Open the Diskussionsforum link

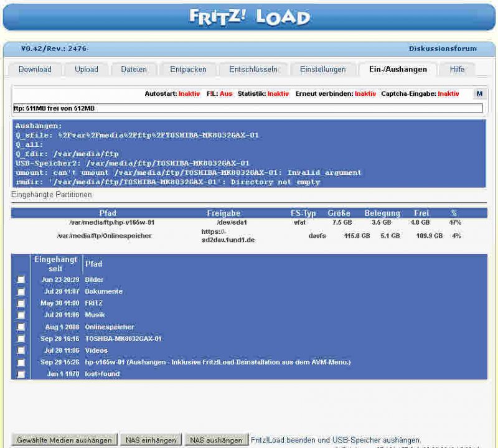(443, 49)
